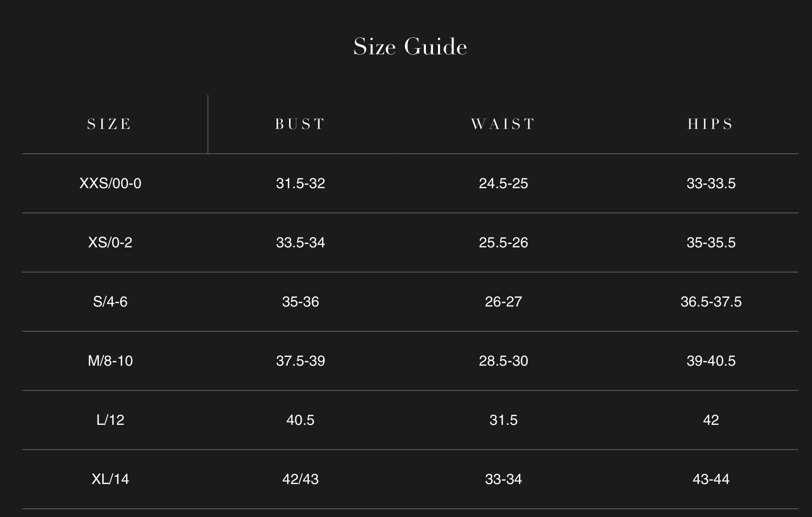The width and height of the screenshot is (812, 517).
Task: Click the XS/0-2 size label
Action: [110, 242]
